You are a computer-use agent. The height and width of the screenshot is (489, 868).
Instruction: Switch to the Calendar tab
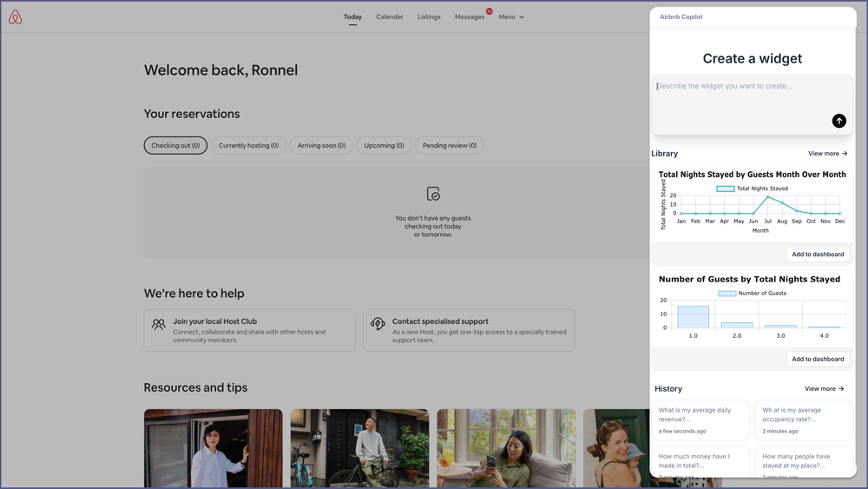390,17
